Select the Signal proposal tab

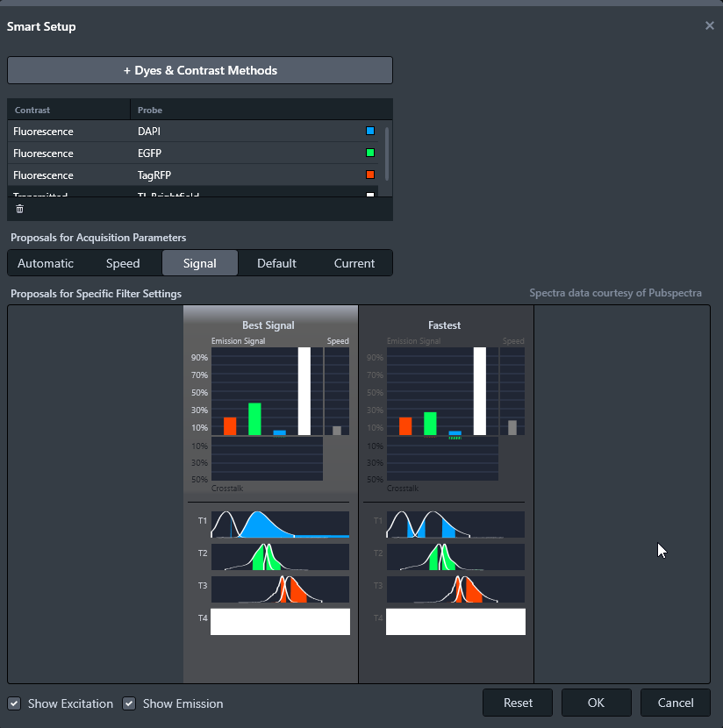pos(200,263)
